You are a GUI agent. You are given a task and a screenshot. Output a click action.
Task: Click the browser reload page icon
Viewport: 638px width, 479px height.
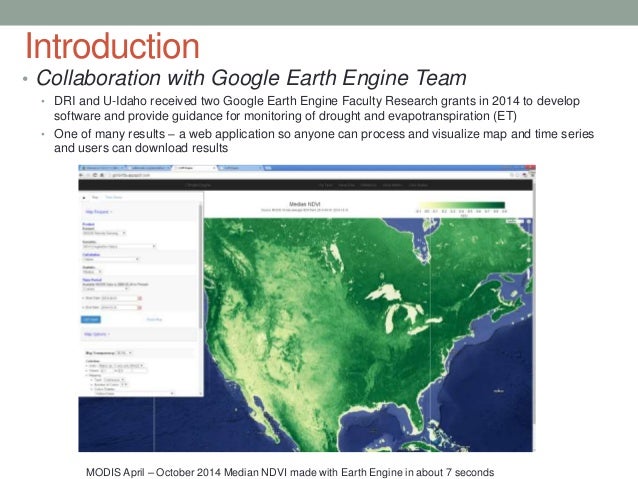95,175
